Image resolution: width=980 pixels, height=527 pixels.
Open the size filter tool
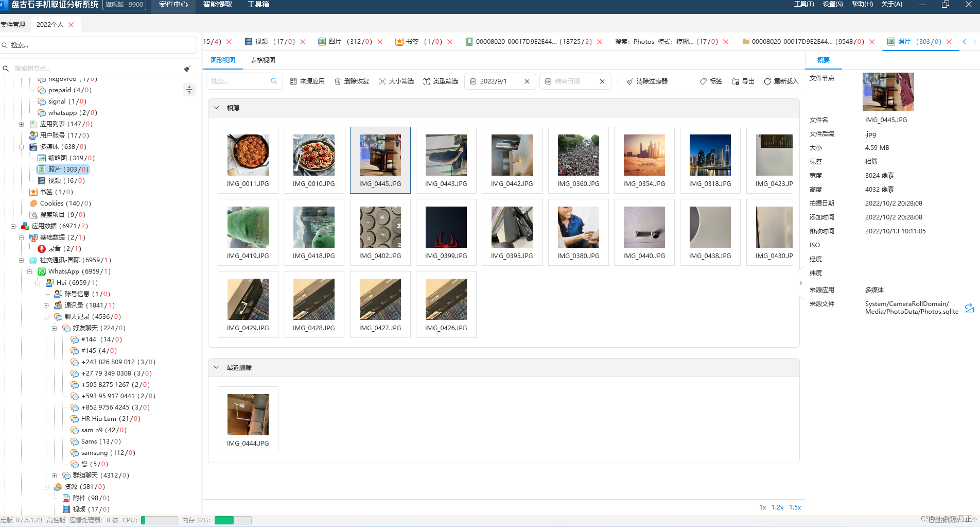(x=396, y=81)
